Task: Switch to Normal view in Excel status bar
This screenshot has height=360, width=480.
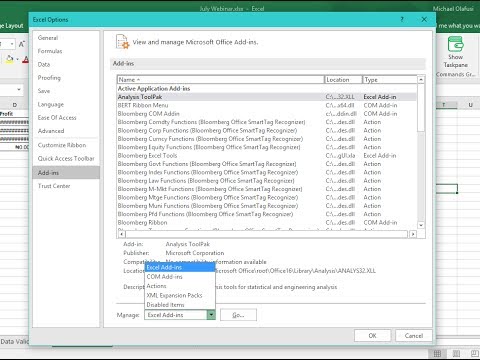Action: click(437, 354)
